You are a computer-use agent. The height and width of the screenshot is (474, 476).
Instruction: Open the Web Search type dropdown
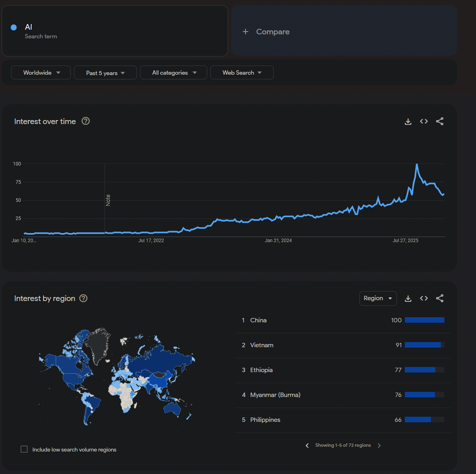pyautogui.click(x=242, y=73)
